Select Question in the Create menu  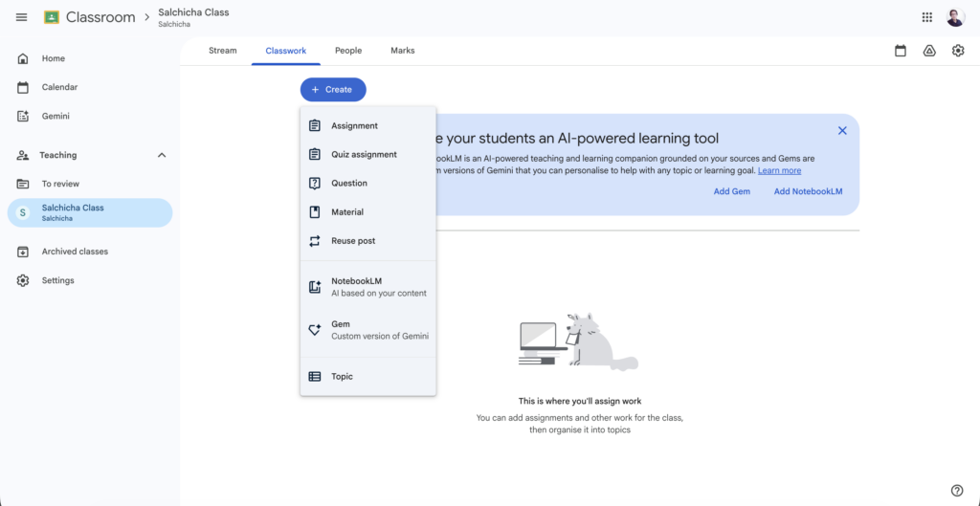click(368, 183)
